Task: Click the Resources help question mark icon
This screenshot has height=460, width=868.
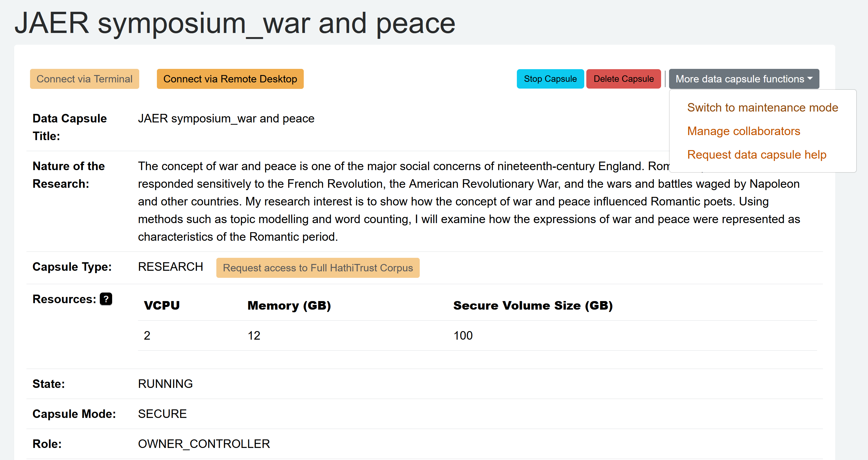Action: (106, 299)
